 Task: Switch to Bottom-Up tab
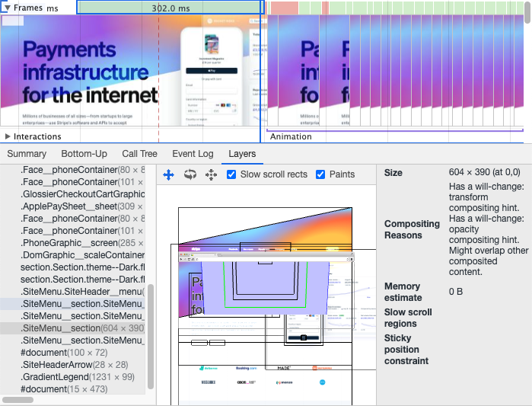coord(84,154)
